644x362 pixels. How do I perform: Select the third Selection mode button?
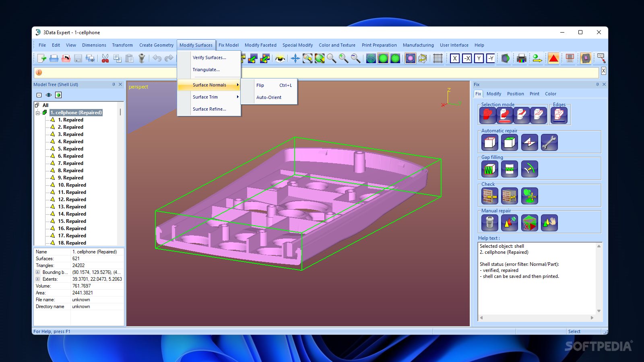[521, 115]
